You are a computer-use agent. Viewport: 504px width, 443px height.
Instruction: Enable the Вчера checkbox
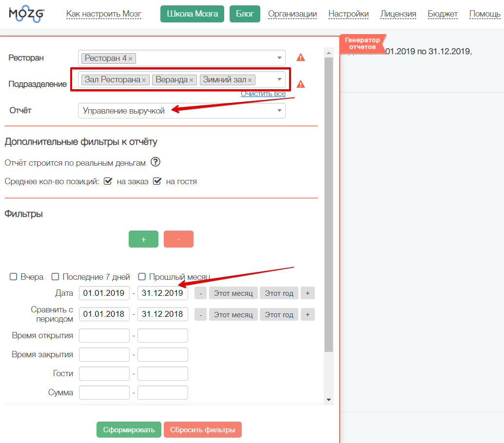14,277
